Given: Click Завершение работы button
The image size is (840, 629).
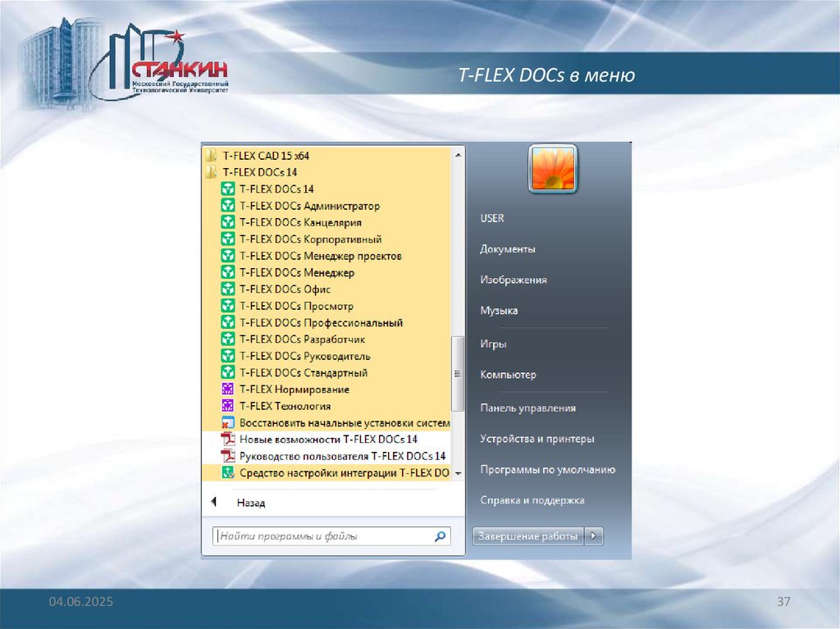Looking at the screenshot, I should tap(528, 536).
